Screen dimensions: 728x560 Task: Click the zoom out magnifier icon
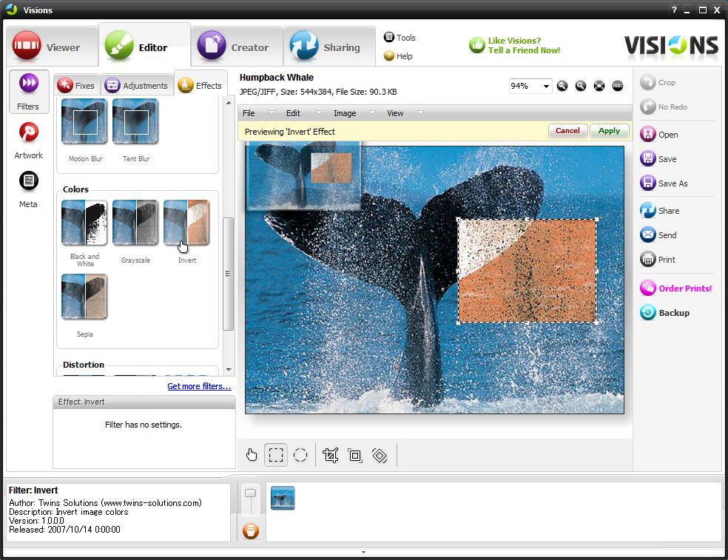coord(562,86)
